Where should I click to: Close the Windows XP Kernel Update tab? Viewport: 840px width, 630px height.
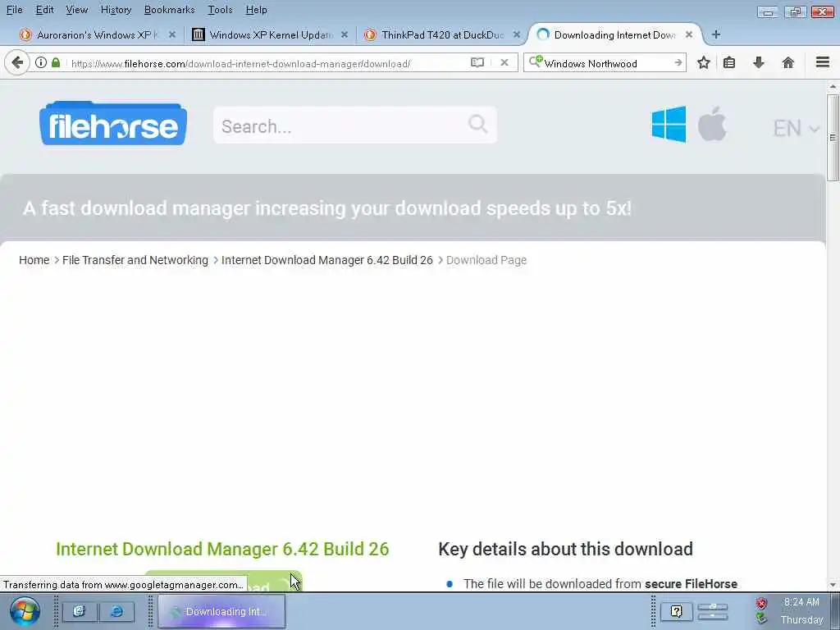pos(345,34)
